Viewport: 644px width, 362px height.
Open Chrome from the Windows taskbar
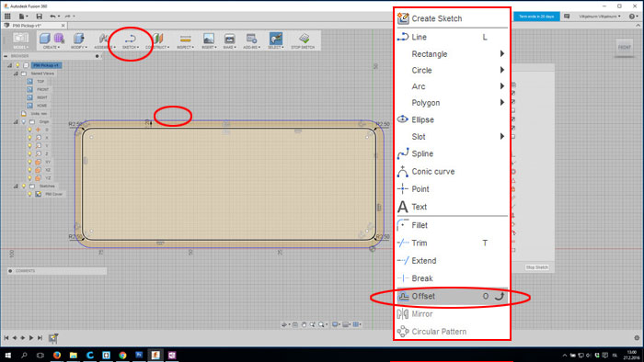pos(122,355)
